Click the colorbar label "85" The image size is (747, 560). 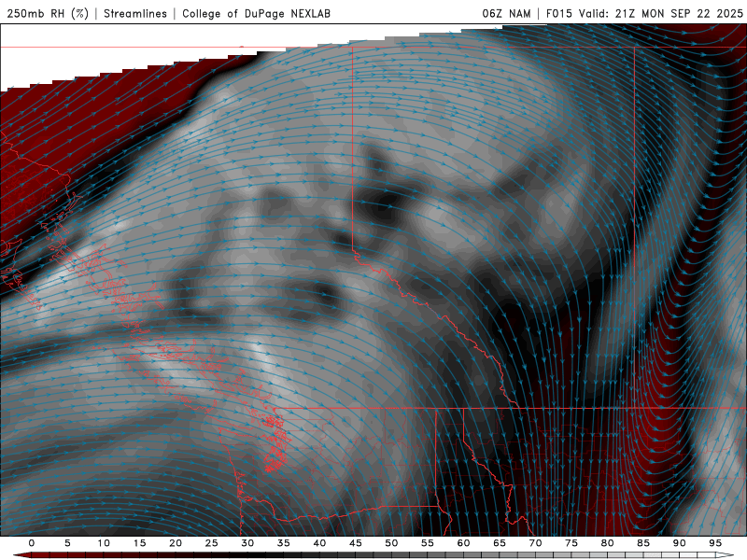tap(643, 543)
